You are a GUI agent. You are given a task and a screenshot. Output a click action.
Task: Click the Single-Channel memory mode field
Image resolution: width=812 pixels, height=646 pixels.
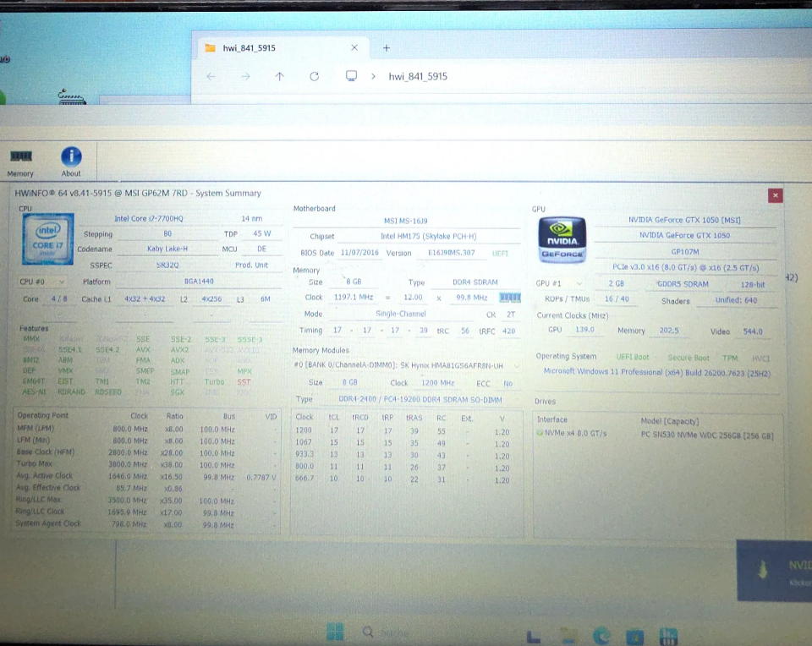(x=401, y=315)
